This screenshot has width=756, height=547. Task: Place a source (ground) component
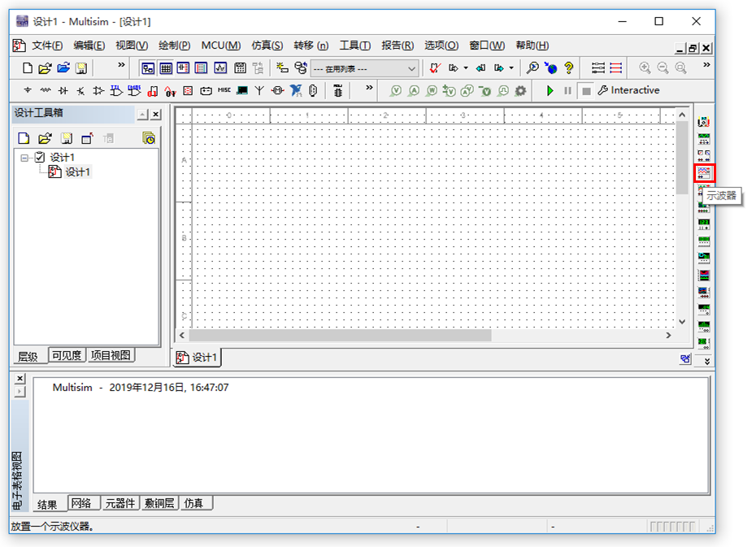click(28, 90)
